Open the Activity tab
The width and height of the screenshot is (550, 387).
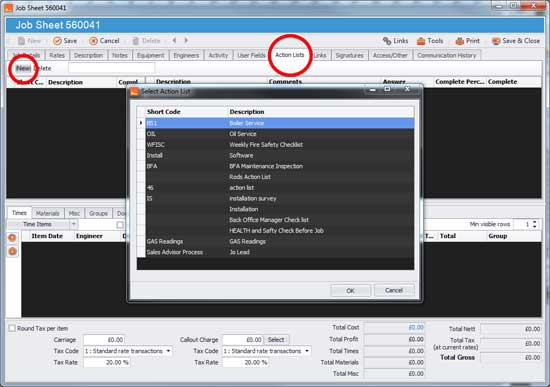[218, 55]
